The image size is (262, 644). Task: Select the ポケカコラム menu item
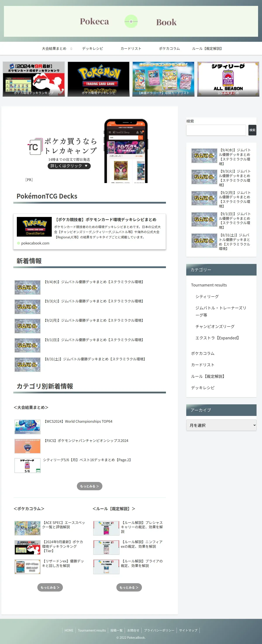[169, 49]
